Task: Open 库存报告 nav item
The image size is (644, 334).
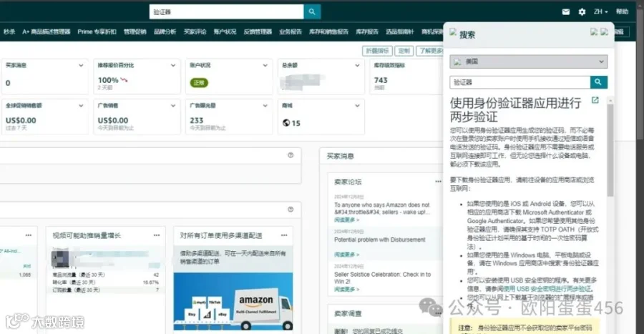Action: pos(367,31)
